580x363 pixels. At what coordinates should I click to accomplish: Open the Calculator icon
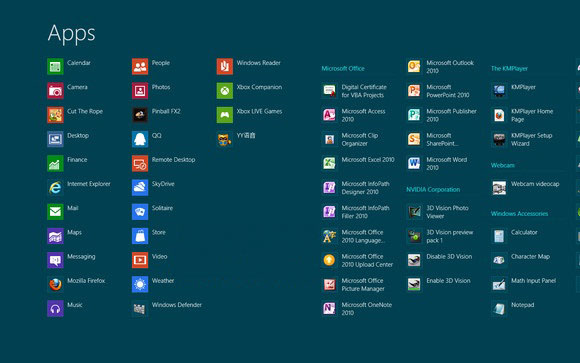499,236
